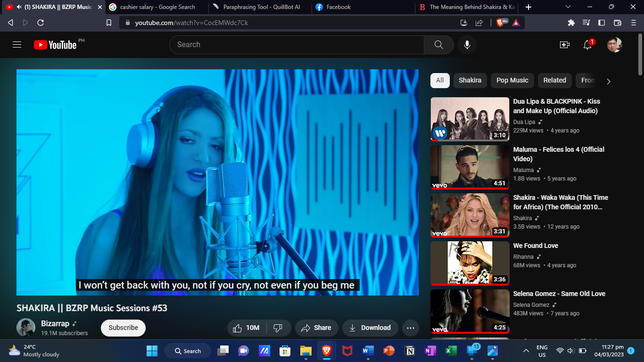This screenshot has height=362, width=644.
Task: Open the Create video icon
Action: coord(565,45)
